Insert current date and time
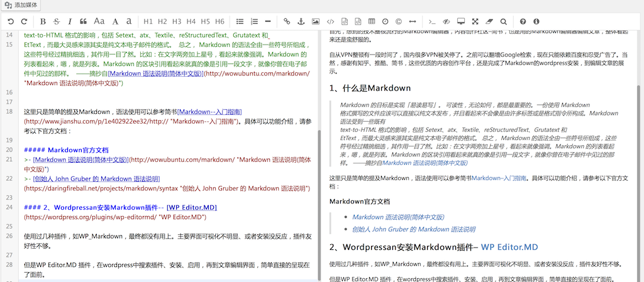Image resolution: width=644 pixels, height=282 pixels. (386, 21)
